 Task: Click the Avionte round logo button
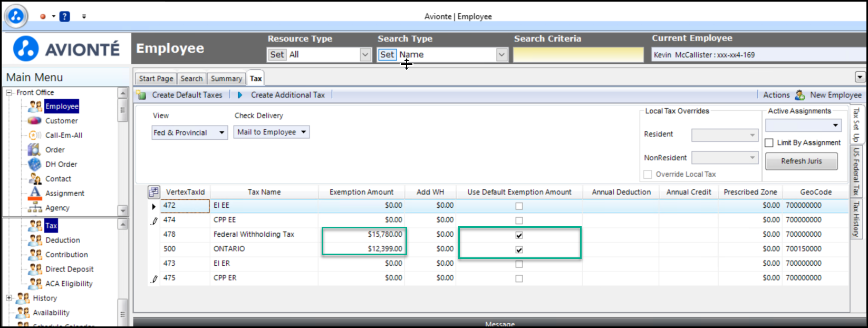click(x=16, y=16)
